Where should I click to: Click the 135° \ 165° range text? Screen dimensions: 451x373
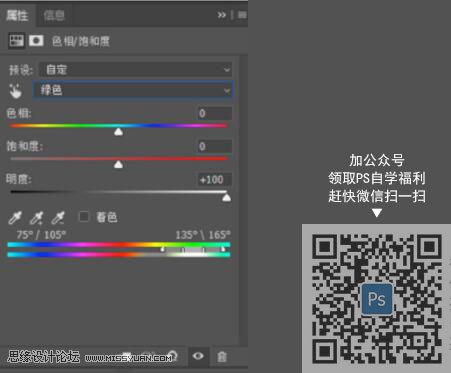203,235
